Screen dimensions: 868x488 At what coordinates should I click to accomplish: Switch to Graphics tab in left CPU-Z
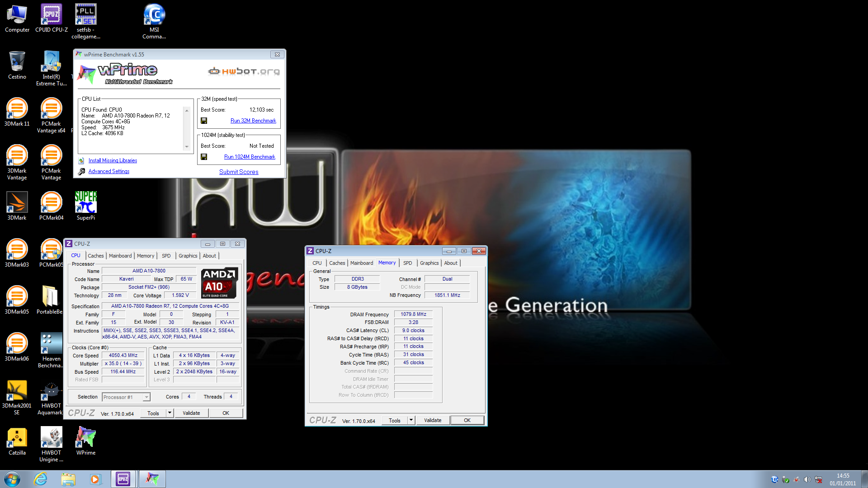pyautogui.click(x=188, y=256)
